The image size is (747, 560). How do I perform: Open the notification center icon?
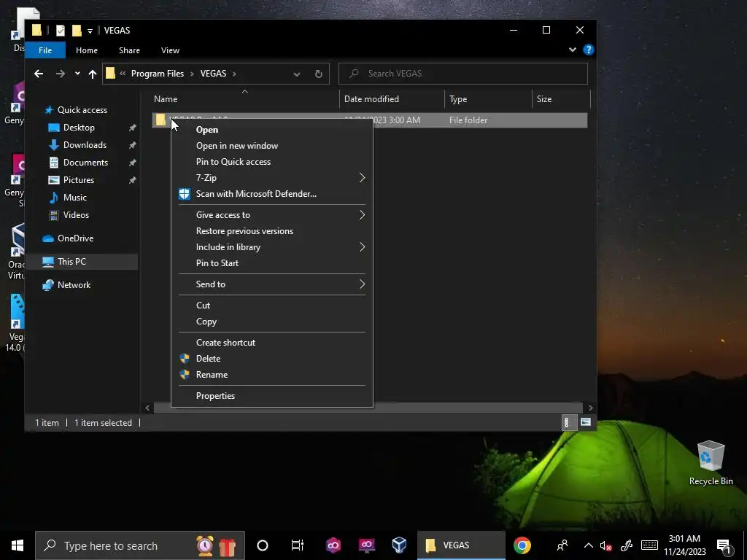point(724,546)
